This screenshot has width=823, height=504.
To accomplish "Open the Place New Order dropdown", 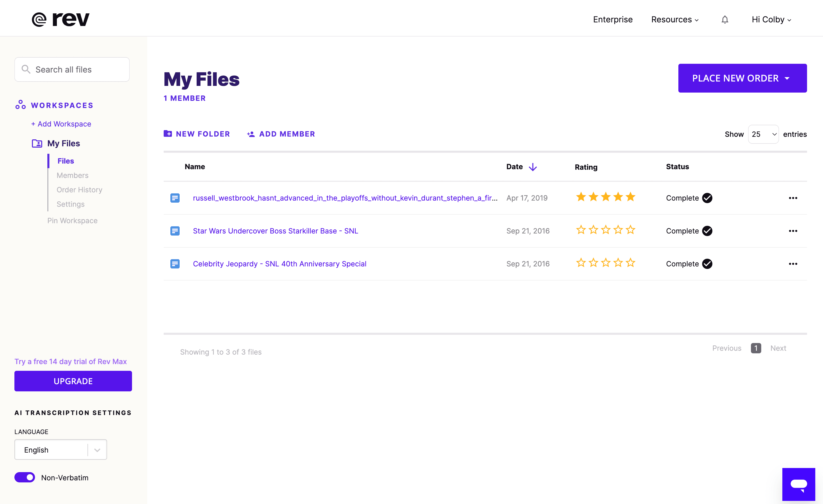I will 742,78.
